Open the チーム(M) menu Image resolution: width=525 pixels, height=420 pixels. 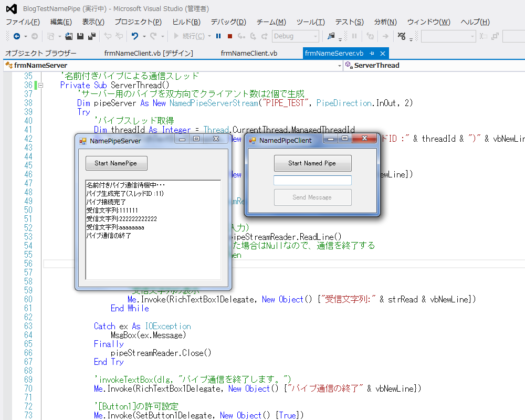click(271, 22)
